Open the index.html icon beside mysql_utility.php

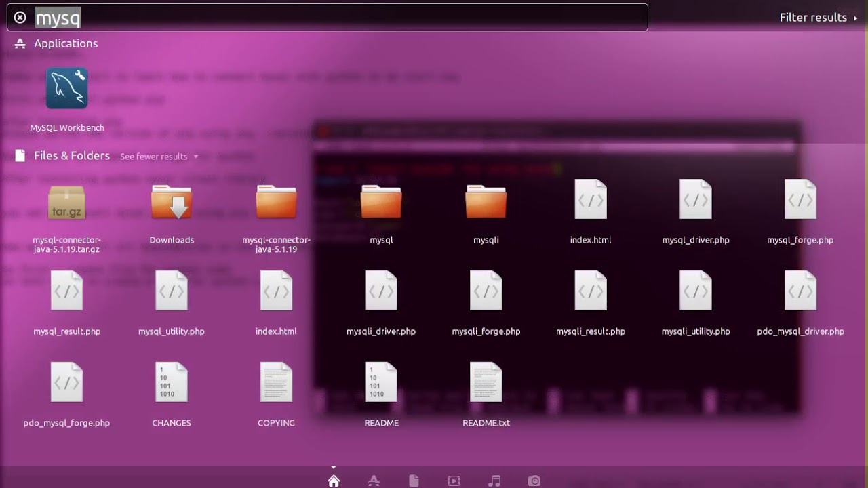[x=276, y=291]
